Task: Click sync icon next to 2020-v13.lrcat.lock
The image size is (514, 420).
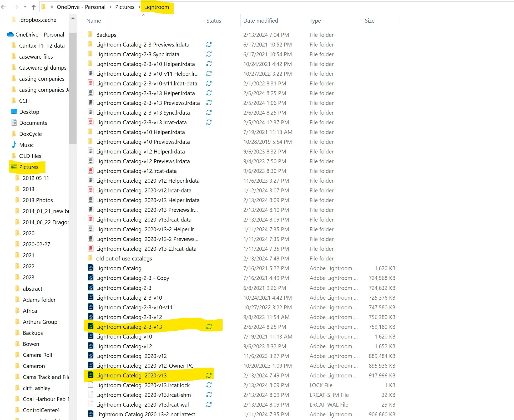Action: (x=209, y=385)
